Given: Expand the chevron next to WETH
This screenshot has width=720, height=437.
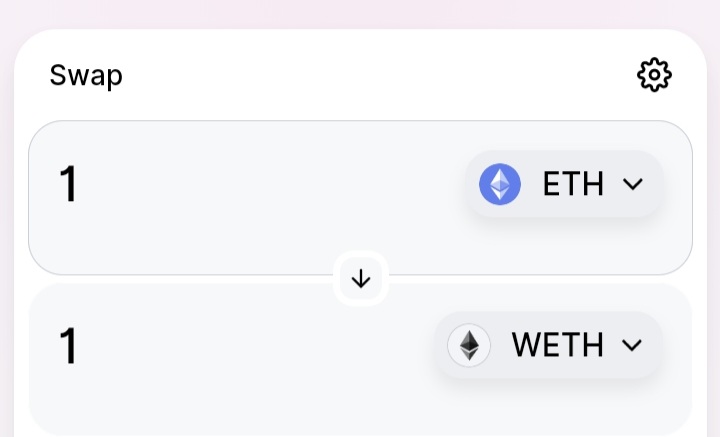Looking at the screenshot, I should point(632,346).
